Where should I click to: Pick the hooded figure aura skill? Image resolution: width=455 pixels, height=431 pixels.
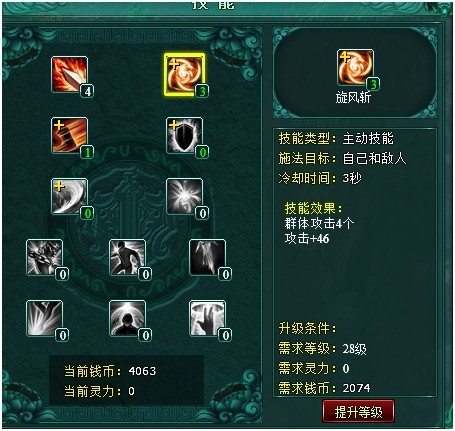127,318
